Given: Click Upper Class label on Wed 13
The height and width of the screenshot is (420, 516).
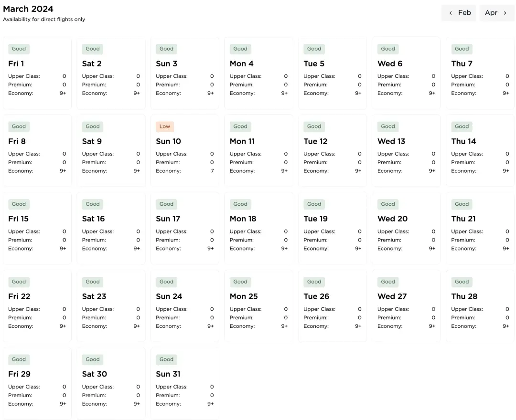Looking at the screenshot, I should (393, 154).
